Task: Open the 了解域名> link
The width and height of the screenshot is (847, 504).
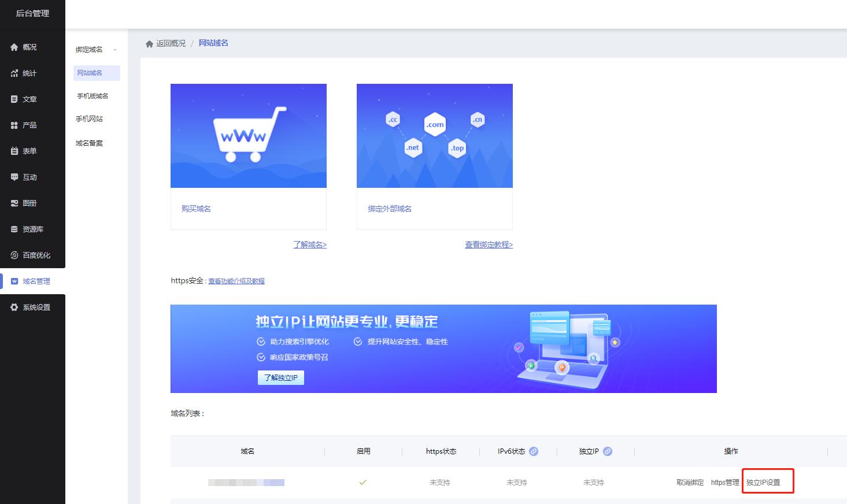Action: click(310, 245)
